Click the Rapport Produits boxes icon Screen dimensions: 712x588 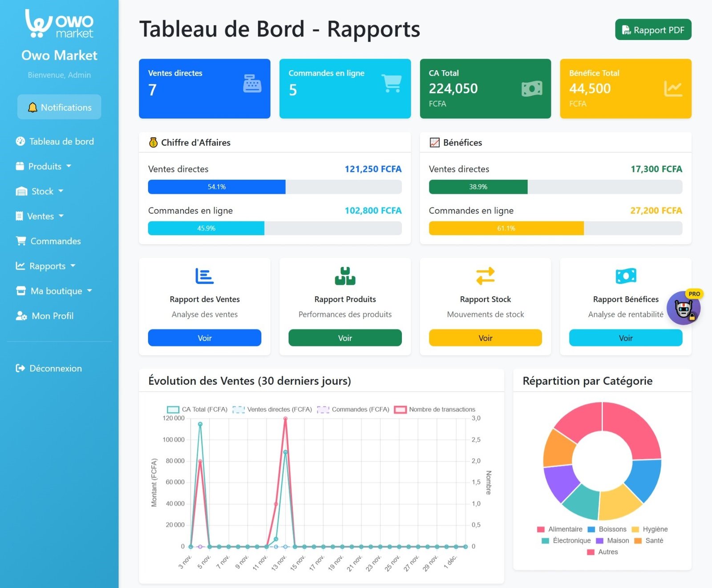click(345, 276)
